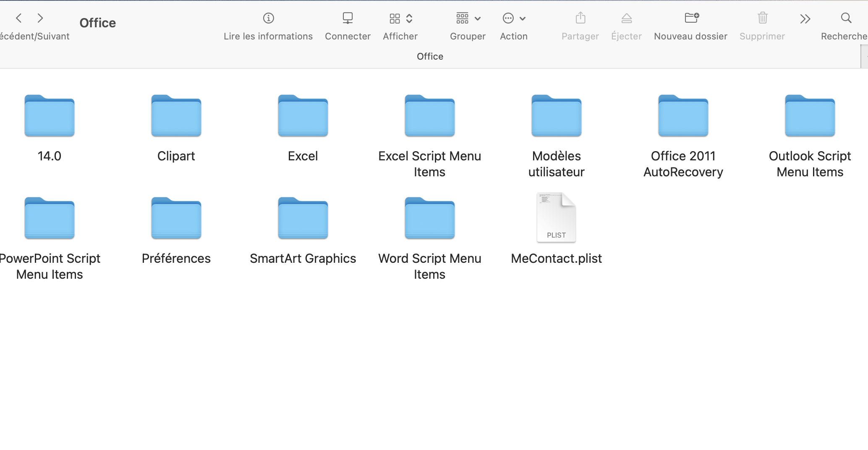
Task: Click the Préférences folder name
Action: click(176, 259)
